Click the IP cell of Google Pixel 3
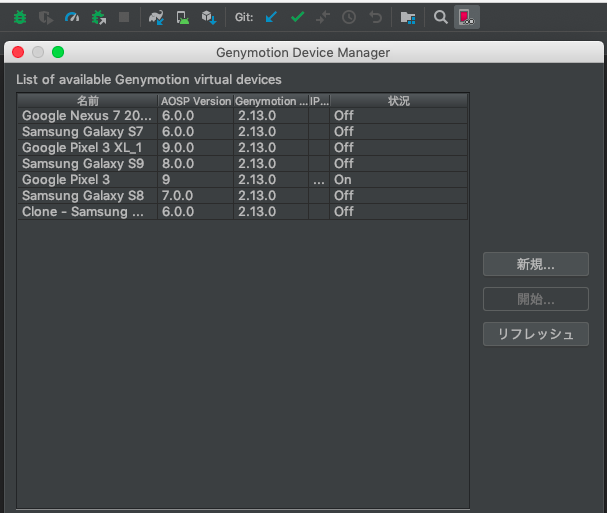607x513 pixels. pos(319,180)
